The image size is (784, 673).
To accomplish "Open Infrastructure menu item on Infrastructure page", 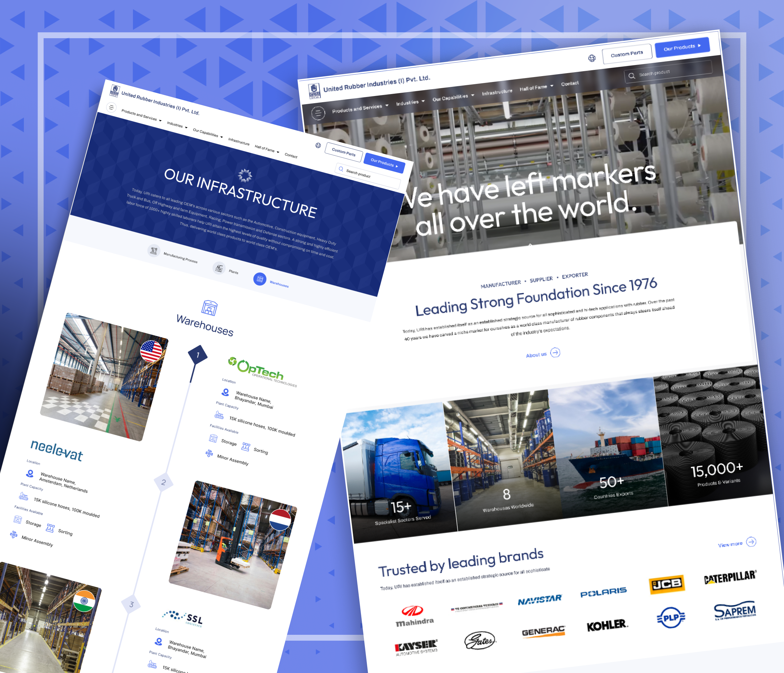I will pyautogui.click(x=239, y=141).
